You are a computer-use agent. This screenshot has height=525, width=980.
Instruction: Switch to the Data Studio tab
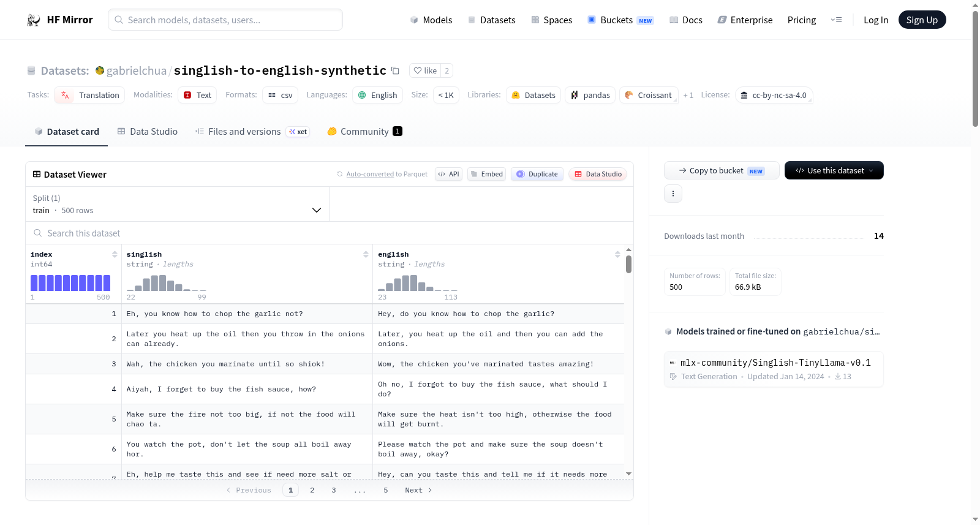148,132
